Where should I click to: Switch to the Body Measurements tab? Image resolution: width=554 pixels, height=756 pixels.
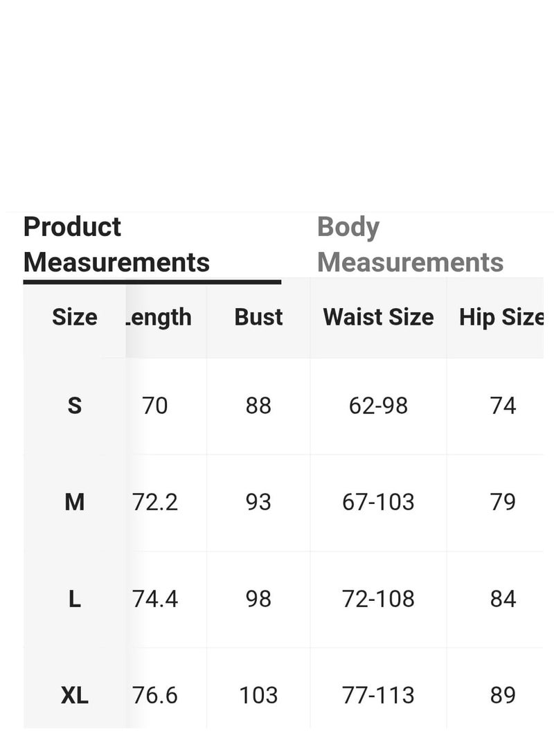pos(411,244)
